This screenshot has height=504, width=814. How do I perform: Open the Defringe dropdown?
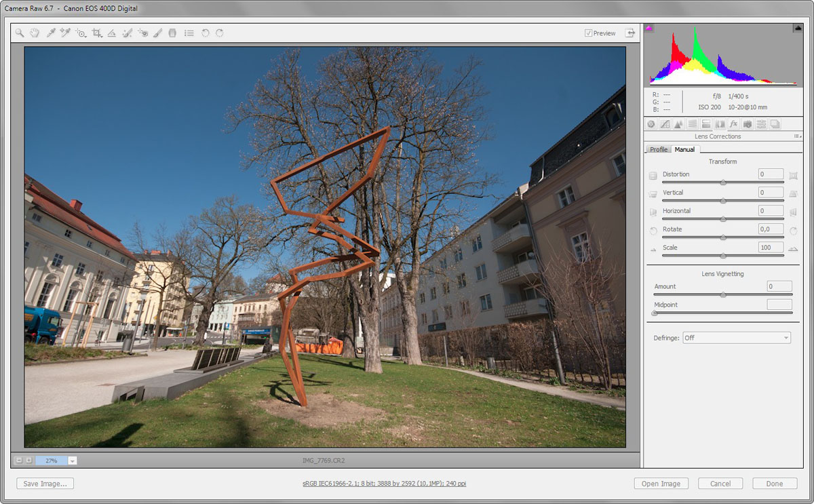[x=736, y=338]
